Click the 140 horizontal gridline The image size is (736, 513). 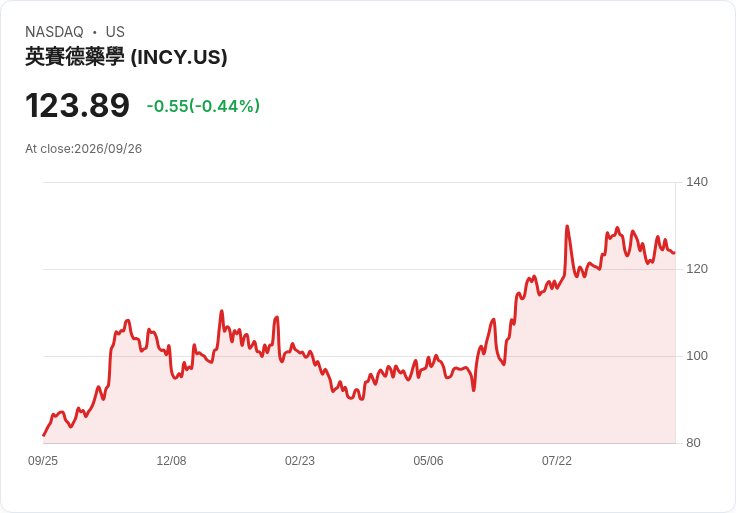(x=359, y=182)
